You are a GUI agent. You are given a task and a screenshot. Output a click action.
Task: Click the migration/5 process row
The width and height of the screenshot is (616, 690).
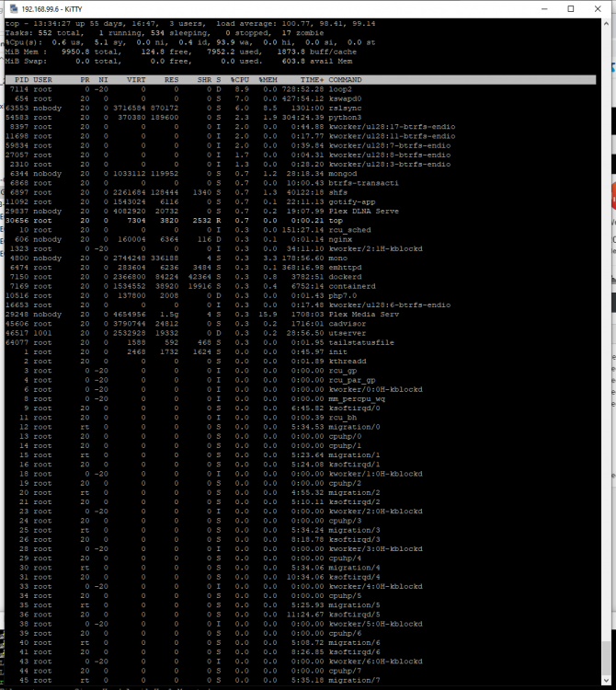point(301,605)
